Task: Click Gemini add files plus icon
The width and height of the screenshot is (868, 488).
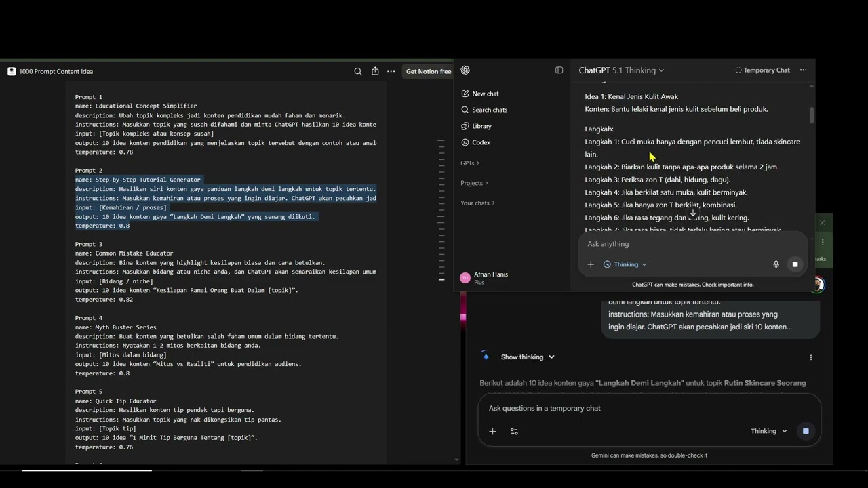Action: tap(492, 431)
